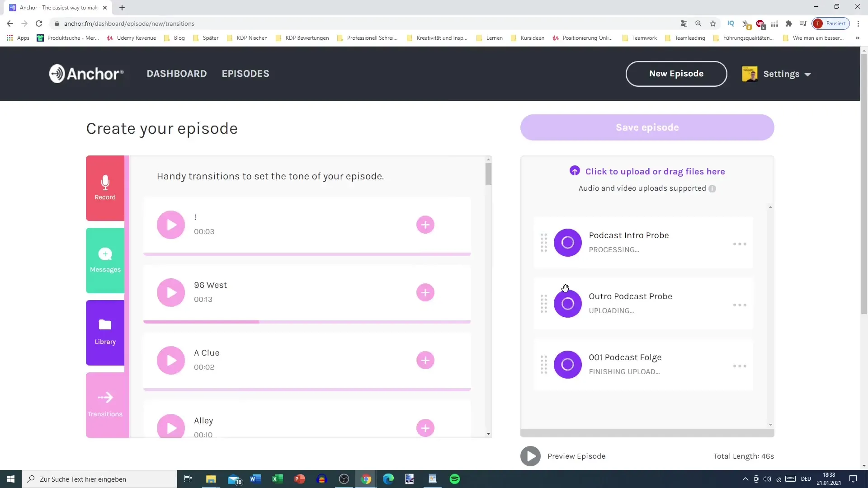Click the Anchor logo
The image size is (868, 488).
tap(86, 74)
